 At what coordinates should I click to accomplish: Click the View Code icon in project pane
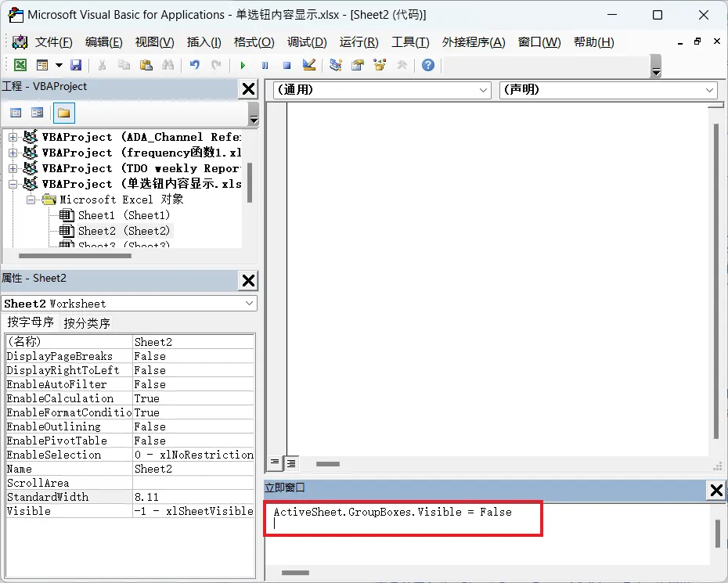pos(16,113)
